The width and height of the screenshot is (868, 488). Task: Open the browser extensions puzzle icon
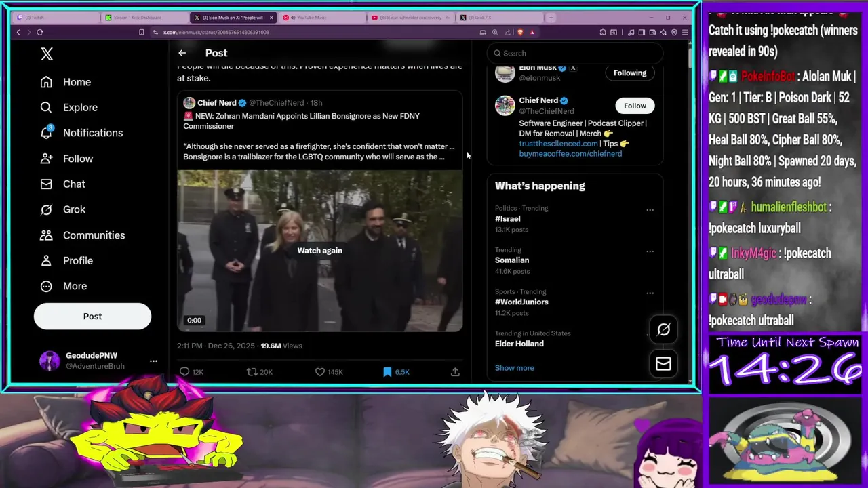(603, 32)
